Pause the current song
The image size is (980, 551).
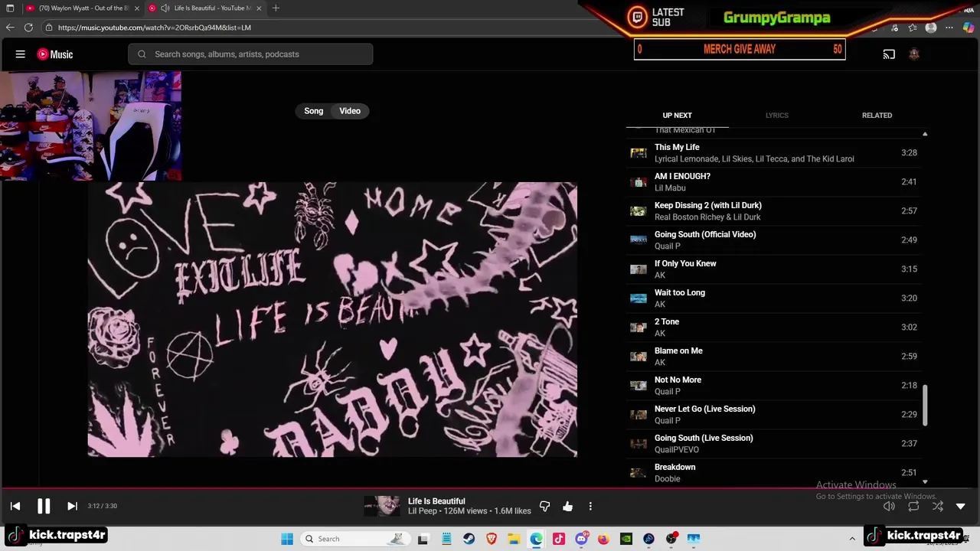(x=44, y=506)
